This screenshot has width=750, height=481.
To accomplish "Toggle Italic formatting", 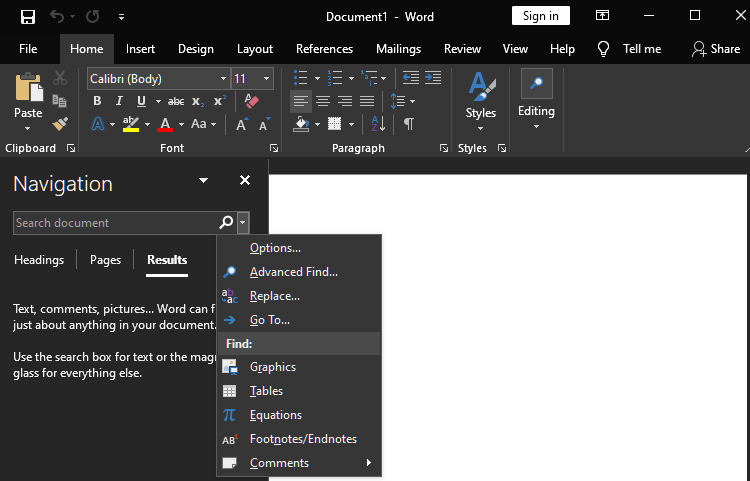I will pos(119,101).
